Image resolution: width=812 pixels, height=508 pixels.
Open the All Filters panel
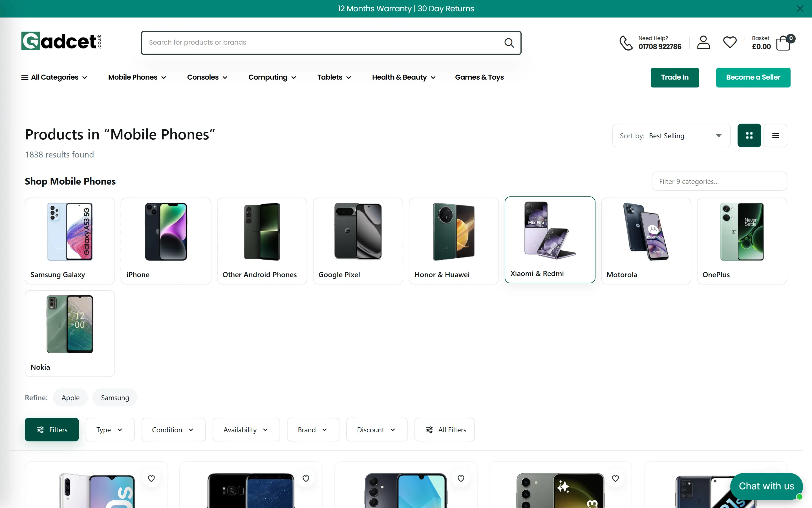(x=444, y=429)
